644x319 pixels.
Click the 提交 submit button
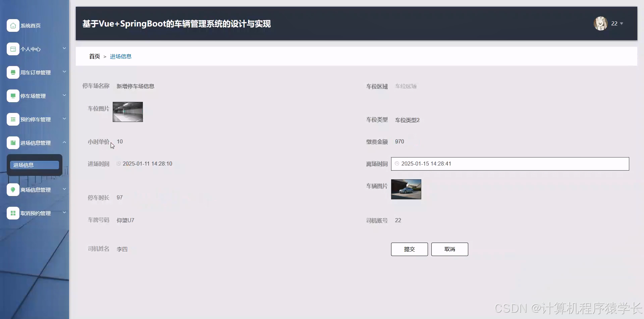click(x=409, y=249)
